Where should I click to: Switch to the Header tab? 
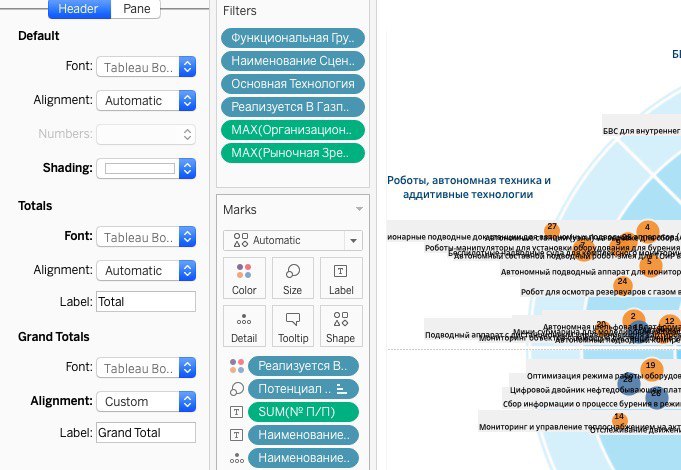79,9
